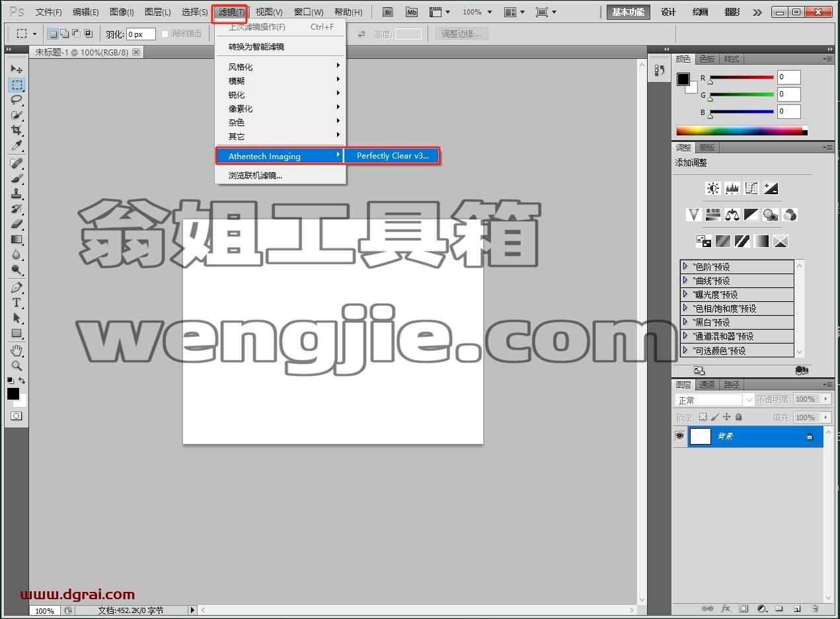Switch to the 色板 tab

(707, 59)
